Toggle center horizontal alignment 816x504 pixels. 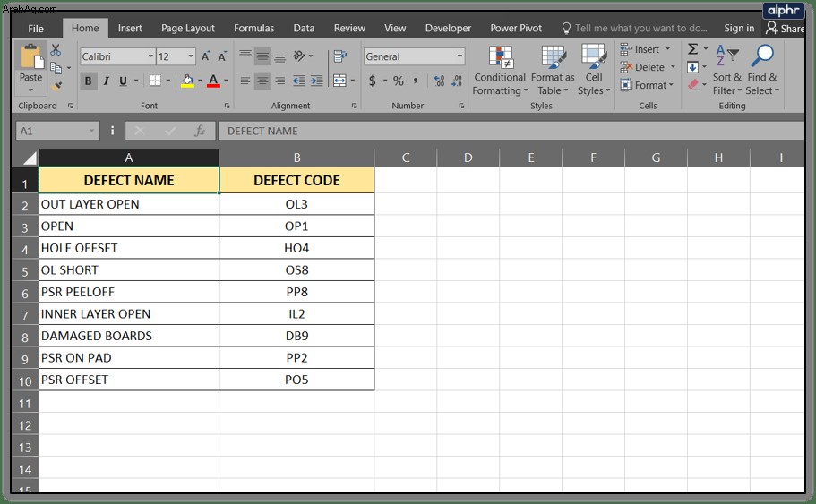(x=262, y=81)
